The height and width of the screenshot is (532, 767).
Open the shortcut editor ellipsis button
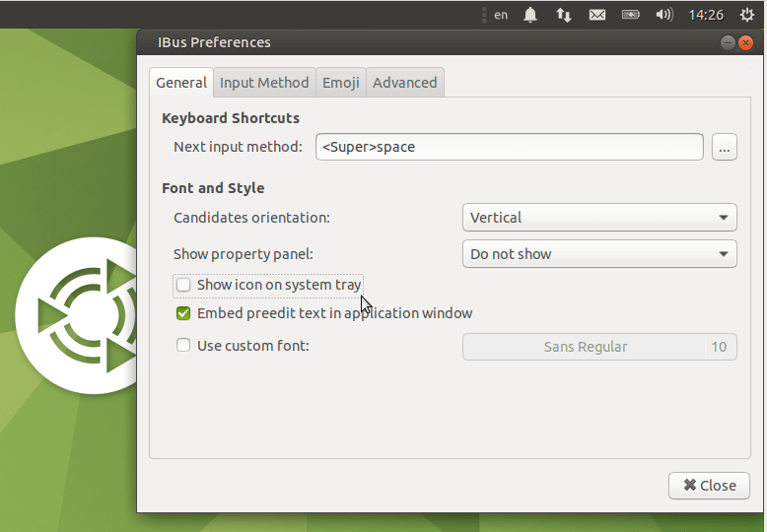pyautogui.click(x=725, y=147)
